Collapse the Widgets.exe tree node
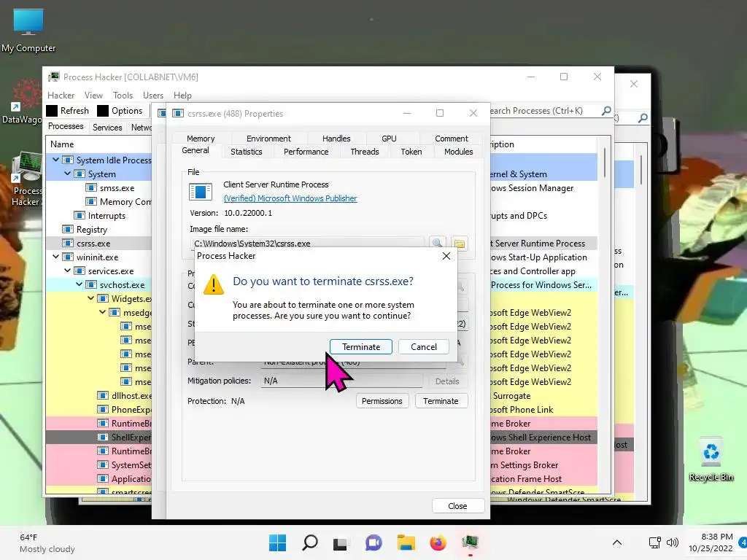 click(90, 298)
